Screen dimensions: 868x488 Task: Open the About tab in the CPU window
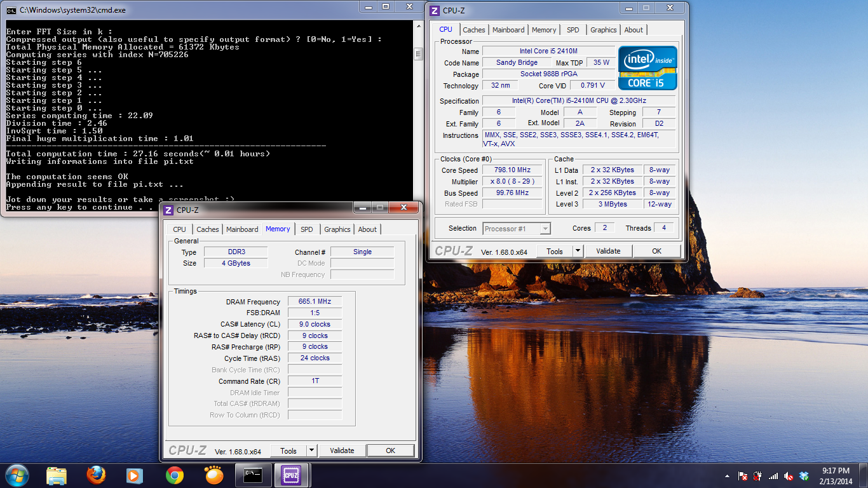click(x=634, y=30)
